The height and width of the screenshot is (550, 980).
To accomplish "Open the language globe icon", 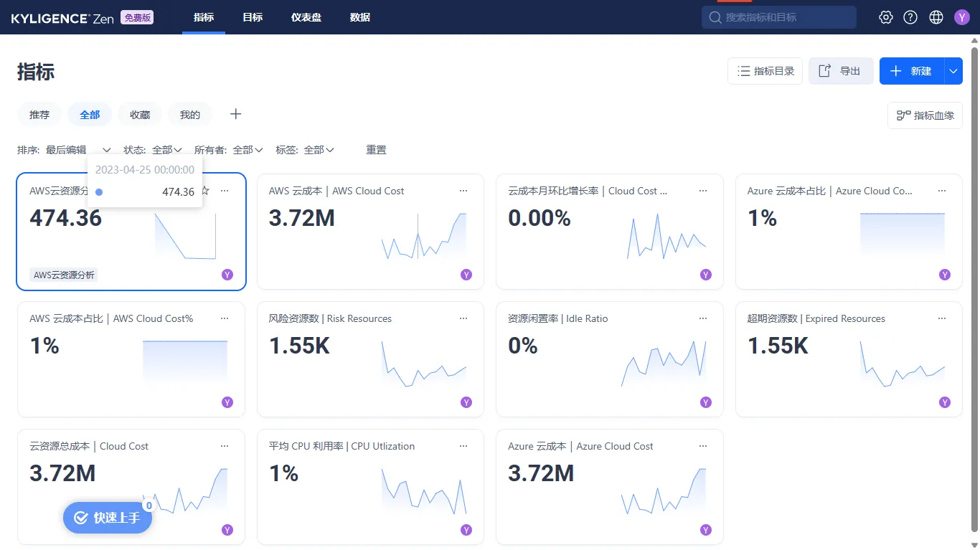I will pyautogui.click(x=936, y=17).
